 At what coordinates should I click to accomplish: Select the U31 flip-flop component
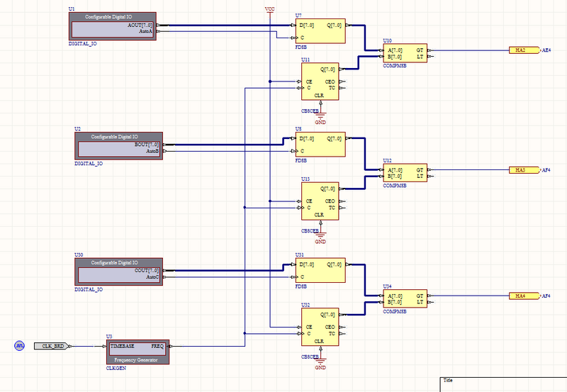[x=320, y=270]
